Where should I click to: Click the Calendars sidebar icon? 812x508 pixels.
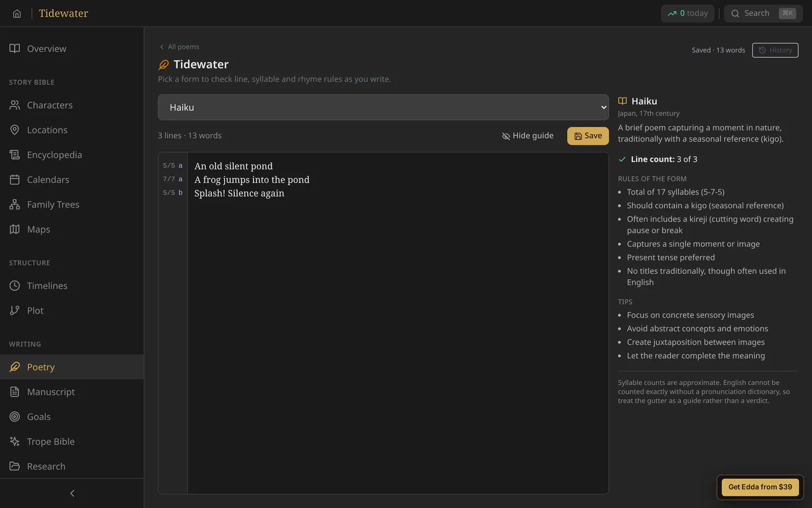(15, 179)
